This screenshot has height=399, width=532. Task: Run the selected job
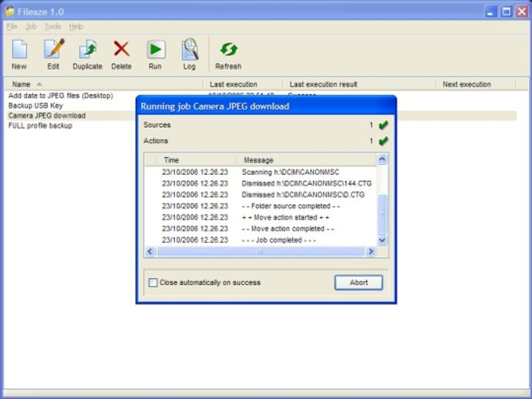[156, 54]
